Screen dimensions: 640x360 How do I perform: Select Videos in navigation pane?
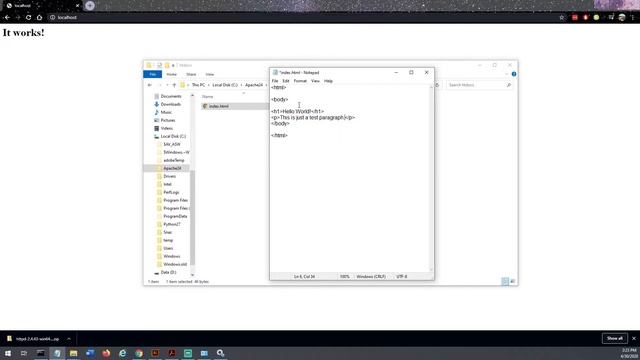pyautogui.click(x=167, y=128)
